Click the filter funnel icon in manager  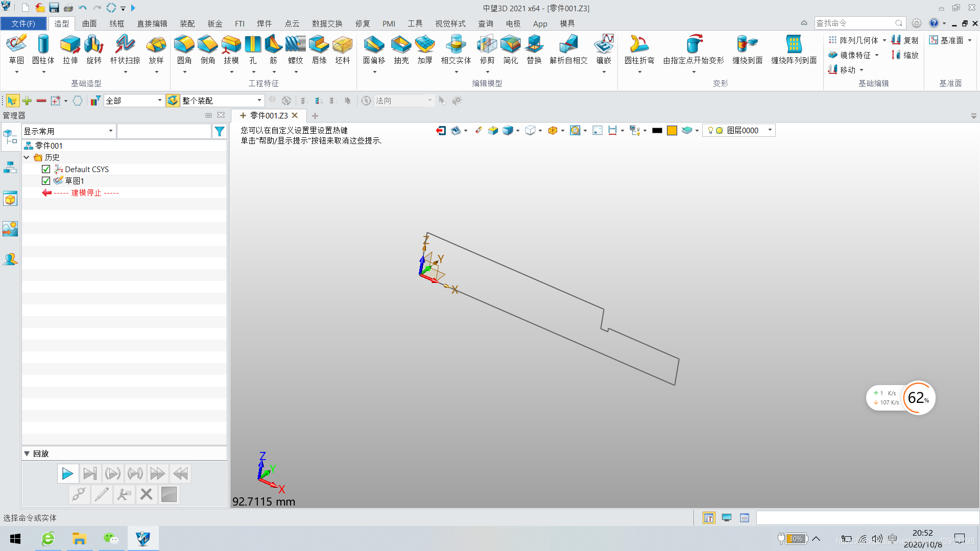point(220,131)
